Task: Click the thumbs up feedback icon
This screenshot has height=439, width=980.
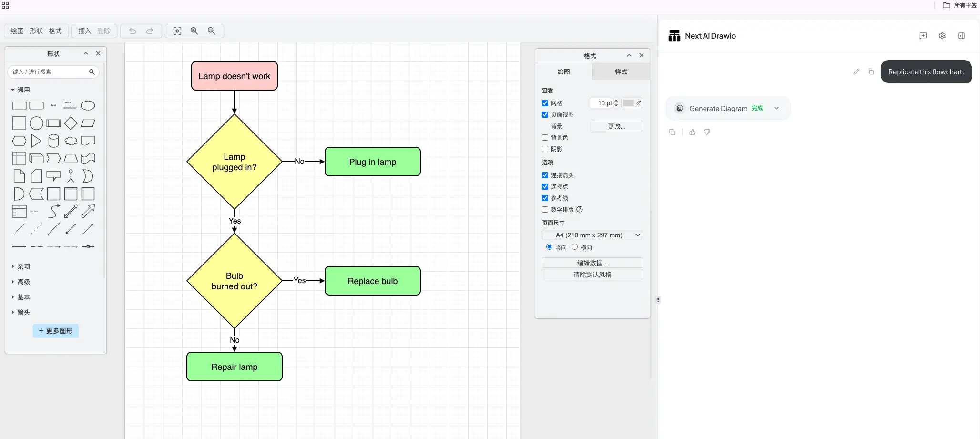Action: click(692, 132)
